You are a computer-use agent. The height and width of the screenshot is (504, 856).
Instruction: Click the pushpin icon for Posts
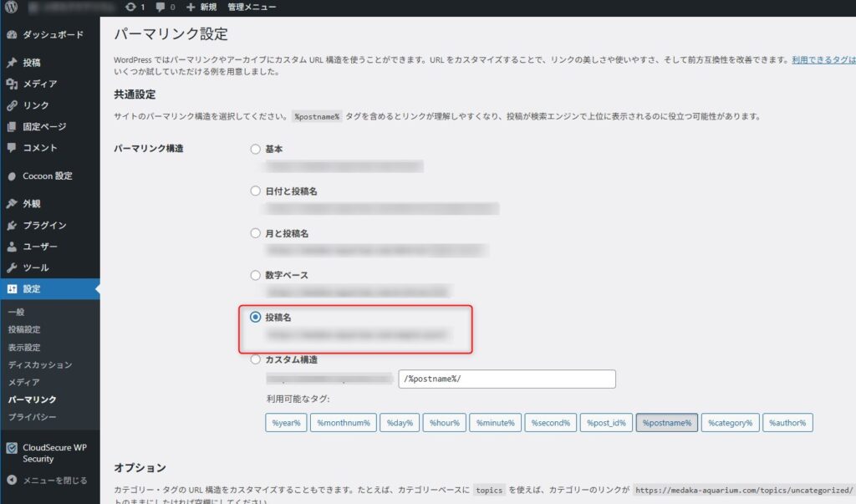12,63
